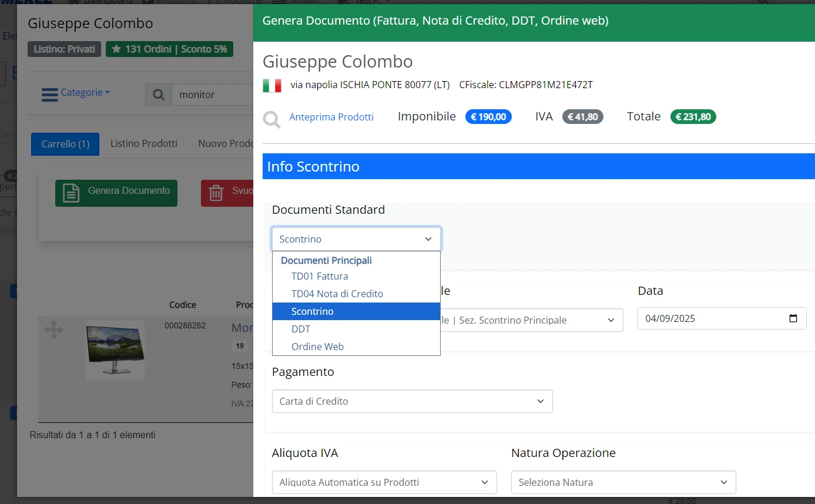Click the document icon on Genera Documento
This screenshot has width=815, height=504.
71,193
